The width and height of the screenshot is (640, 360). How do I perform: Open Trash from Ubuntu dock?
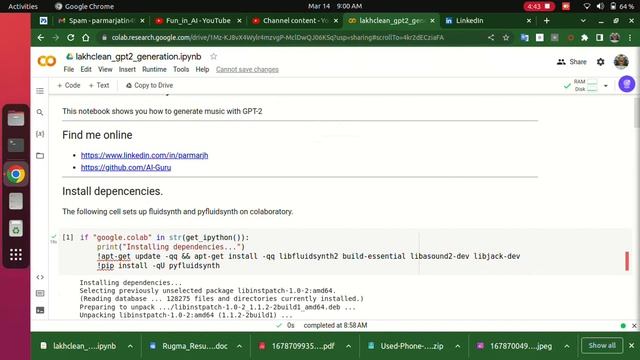click(16, 229)
